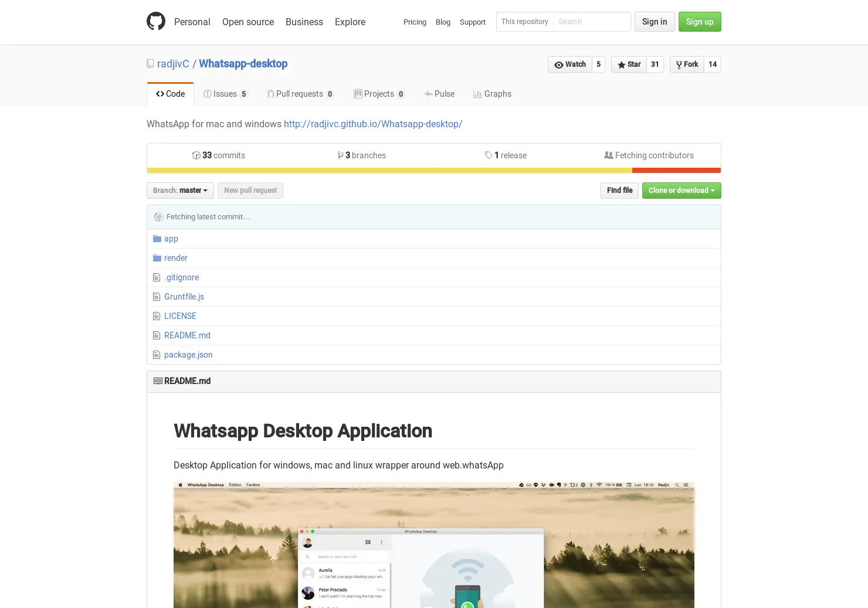The image size is (868, 608).
Task: Click the yellow JavaScript language bar segment
Action: [x=389, y=171]
